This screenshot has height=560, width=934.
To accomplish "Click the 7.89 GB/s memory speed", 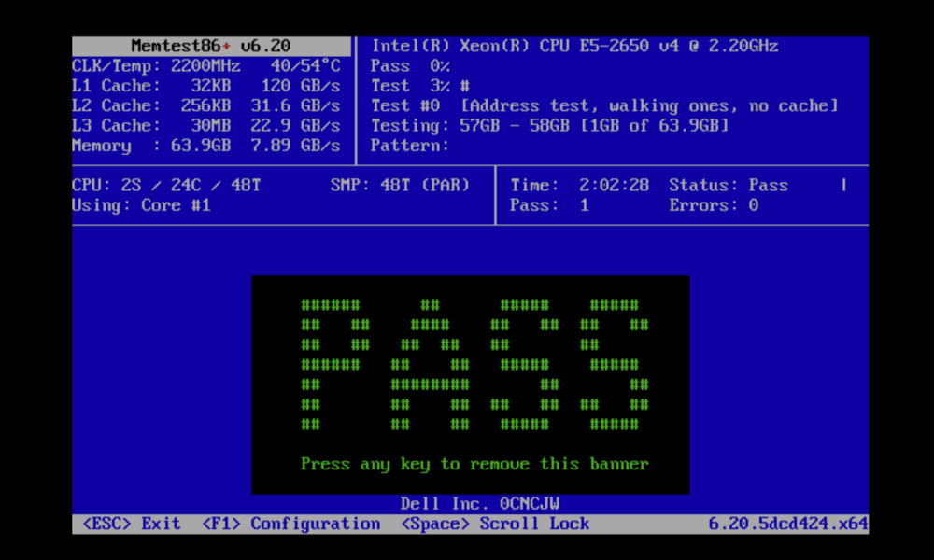I will pos(295,146).
